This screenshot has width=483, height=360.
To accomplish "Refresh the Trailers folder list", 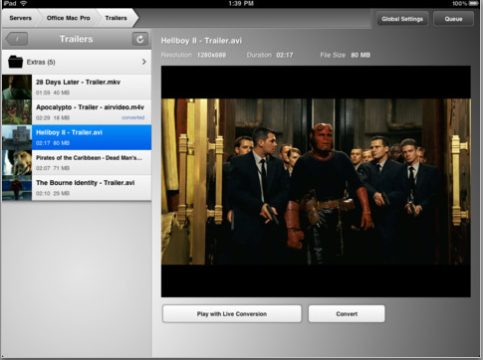I will point(140,39).
